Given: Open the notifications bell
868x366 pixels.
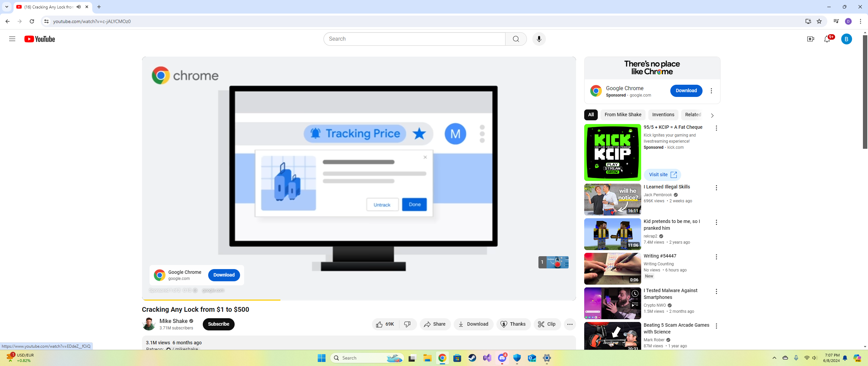Looking at the screenshot, I should tap(827, 39).
